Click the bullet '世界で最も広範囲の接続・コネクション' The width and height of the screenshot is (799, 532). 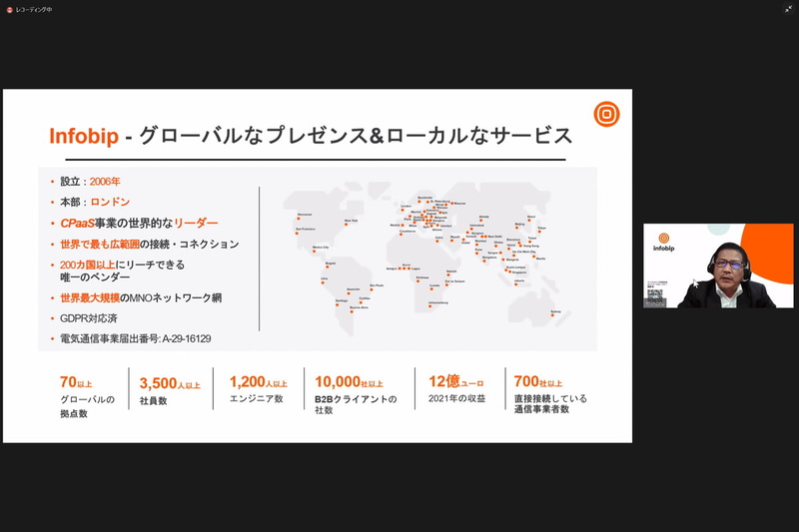[149, 245]
